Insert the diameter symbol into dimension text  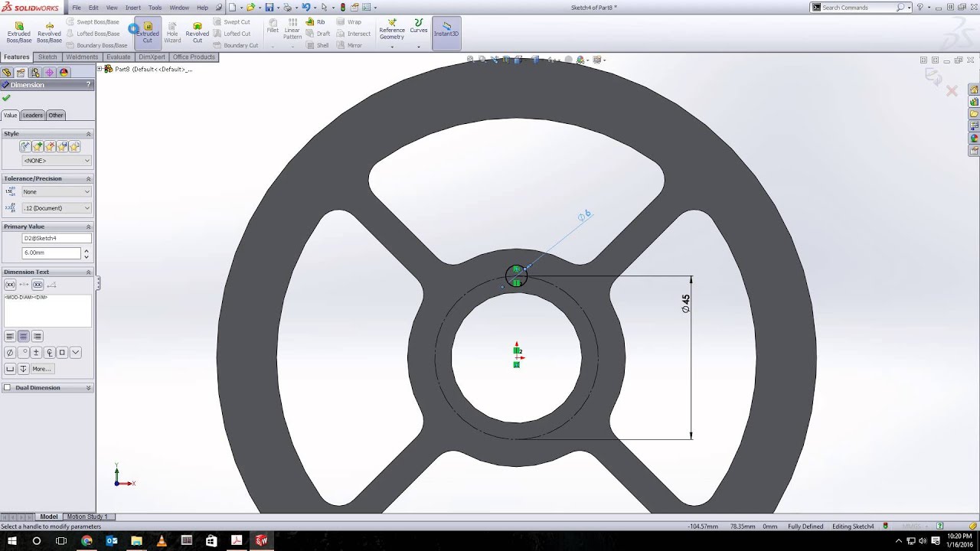click(10, 353)
